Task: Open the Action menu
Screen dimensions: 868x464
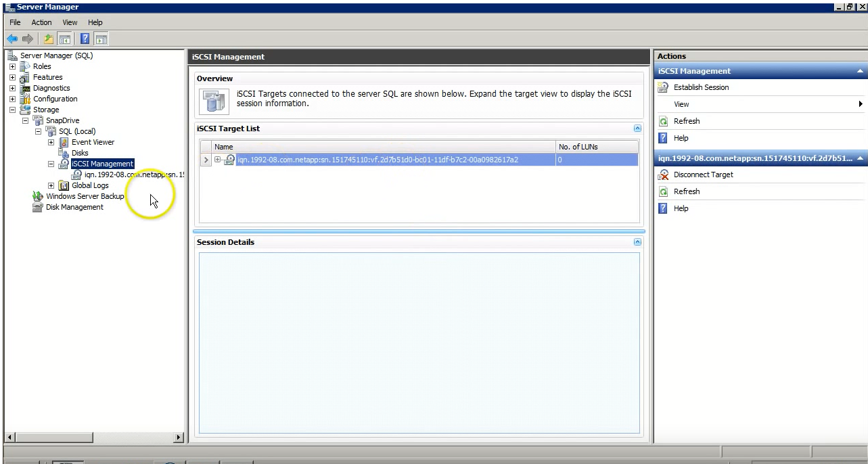Action: (x=41, y=22)
